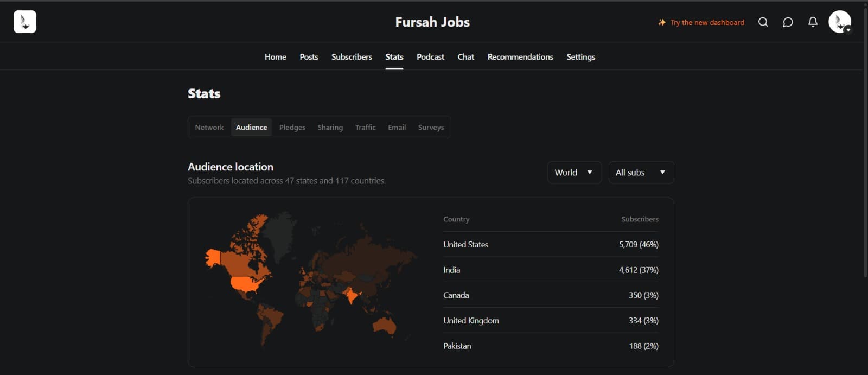
Task: Click the '334 (3%)' subscriber value
Action: coord(643,320)
